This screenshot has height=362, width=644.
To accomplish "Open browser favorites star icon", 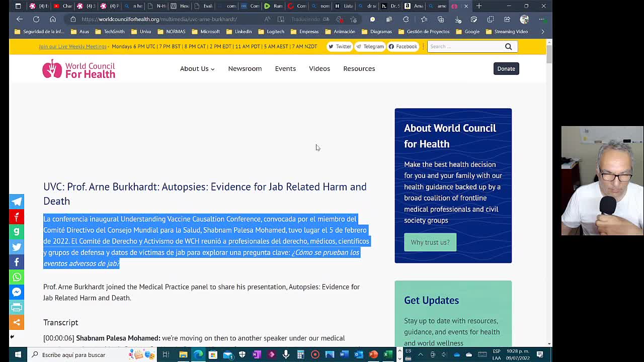I will [x=424, y=19].
